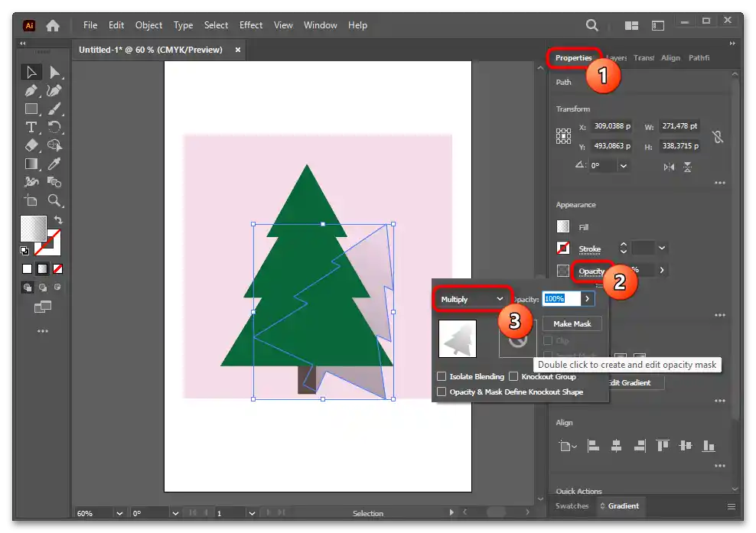Open the Align To dropdown
This screenshot has width=756, height=533.
coord(568,447)
